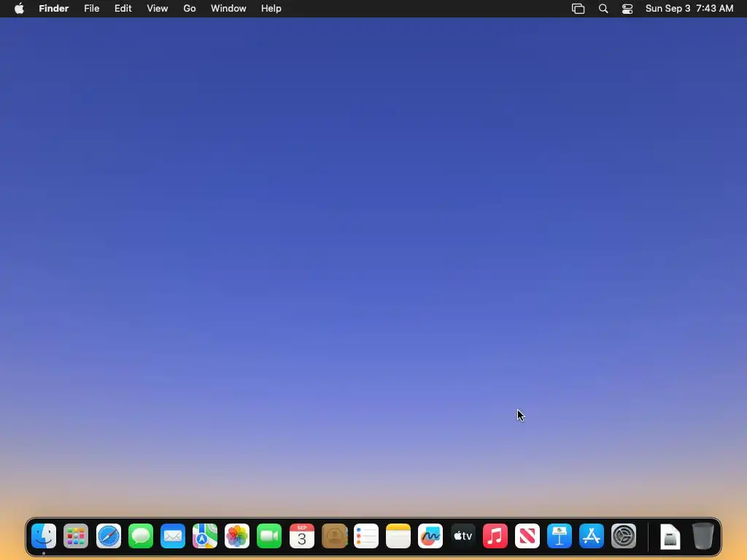The width and height of the screenshot is (747, 560).
Task: Open the Finder menu
Action: click(x=54, y=8)
